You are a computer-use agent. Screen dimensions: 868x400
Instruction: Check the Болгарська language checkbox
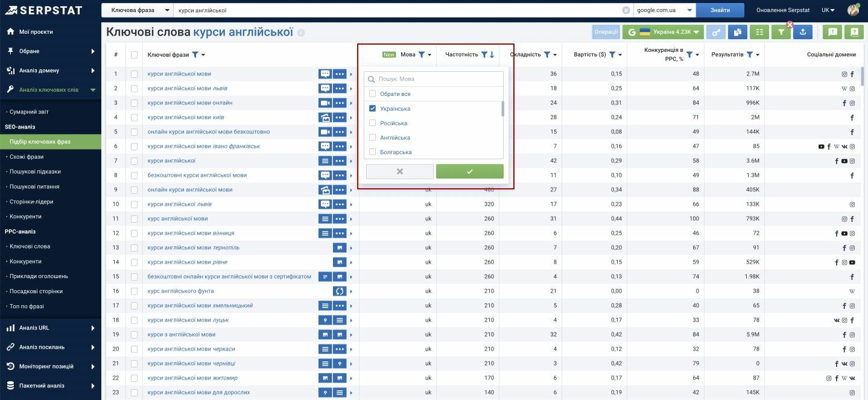[x=372, y=152]
